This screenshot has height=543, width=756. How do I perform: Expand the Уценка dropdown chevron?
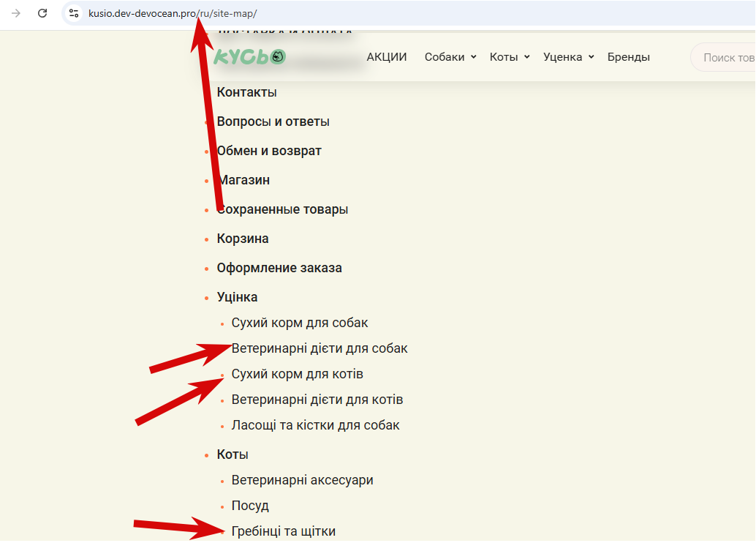tap(591, 57)
